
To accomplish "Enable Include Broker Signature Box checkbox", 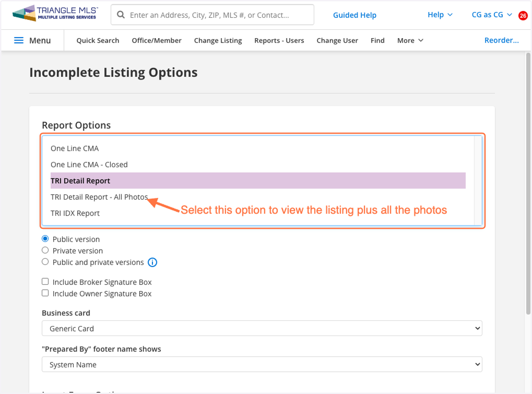I will [x=45, y=282].
